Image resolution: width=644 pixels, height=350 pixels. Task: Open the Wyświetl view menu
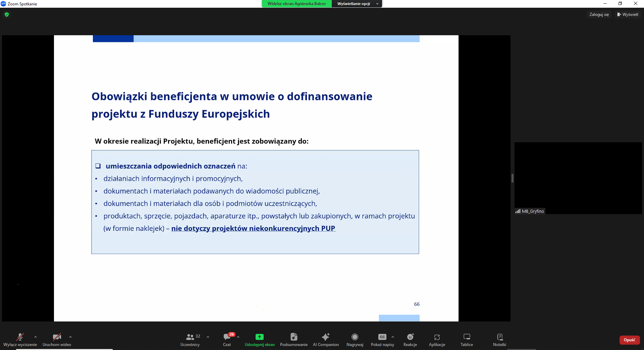(x=628, y=14)
